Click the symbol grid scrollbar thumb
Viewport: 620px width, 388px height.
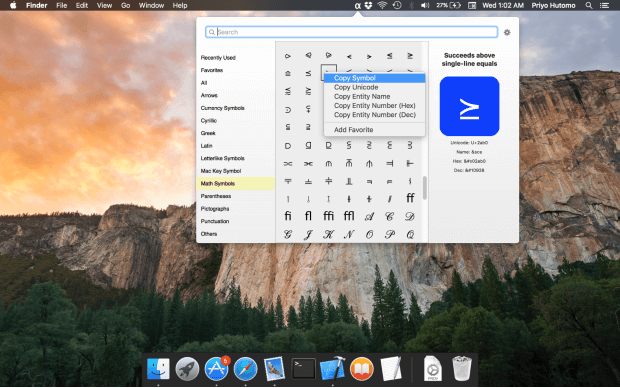point(425,188)
